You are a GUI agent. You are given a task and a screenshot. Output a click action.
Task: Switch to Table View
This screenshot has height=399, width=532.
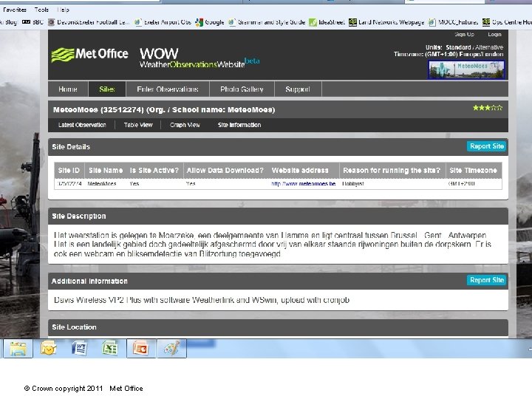[138, 125]
